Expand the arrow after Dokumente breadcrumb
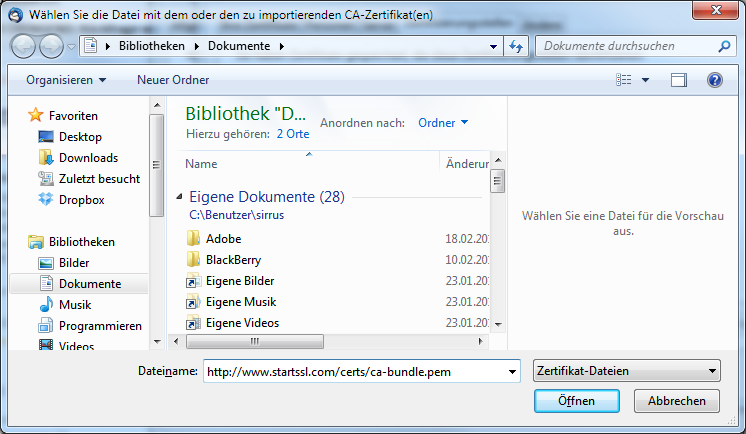The image size is (746, 434). pos(282,47)
